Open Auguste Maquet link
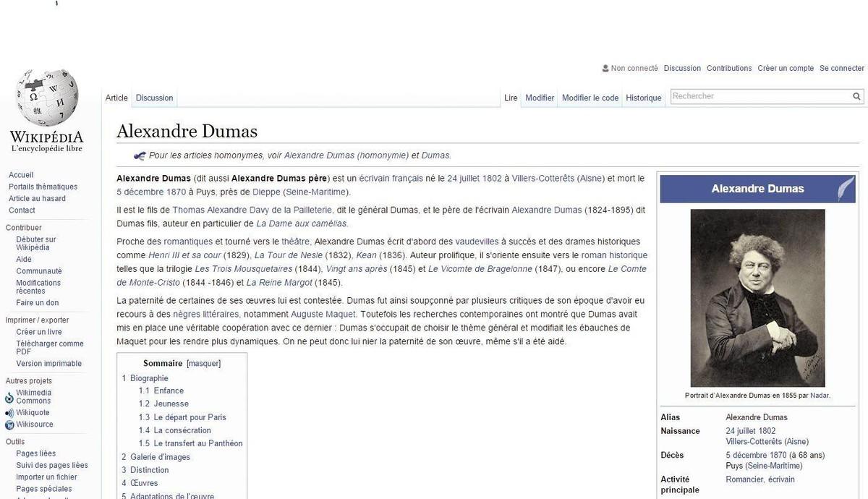The image size is (868, 499). click(323, 314)
